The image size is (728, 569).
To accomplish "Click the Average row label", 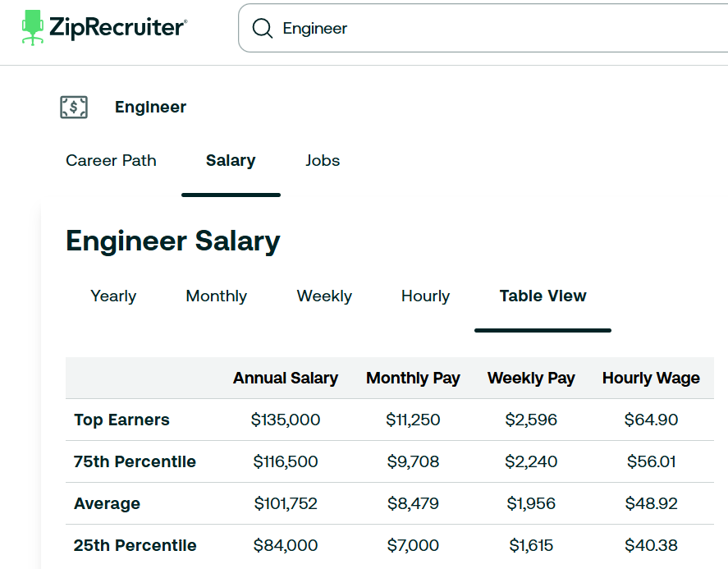I will pyautogui.click(x=107, y=503).
